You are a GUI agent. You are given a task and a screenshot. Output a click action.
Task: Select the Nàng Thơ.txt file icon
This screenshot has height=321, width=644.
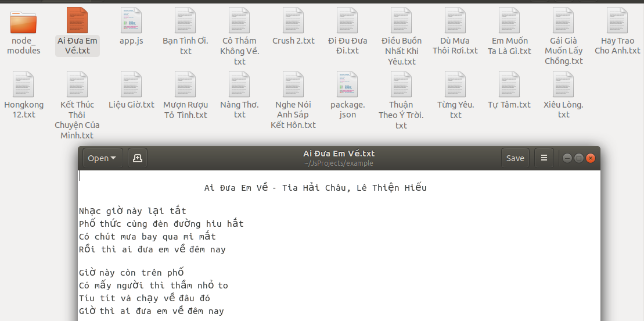pyautogui.click(x=239, y=84)
